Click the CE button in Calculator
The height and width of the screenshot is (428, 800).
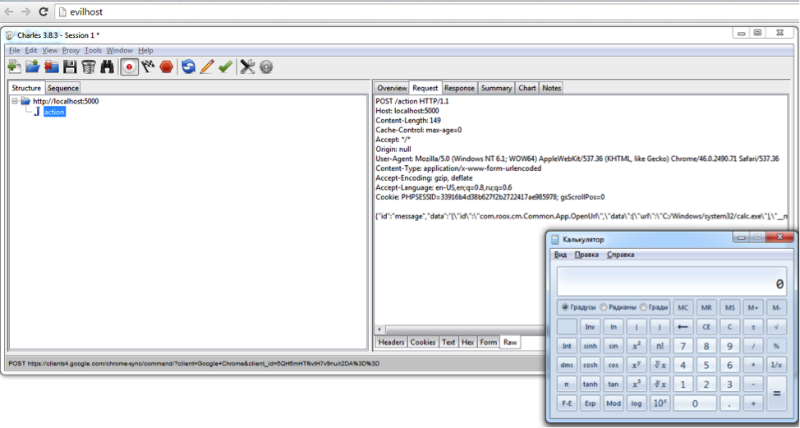point(706,326)
